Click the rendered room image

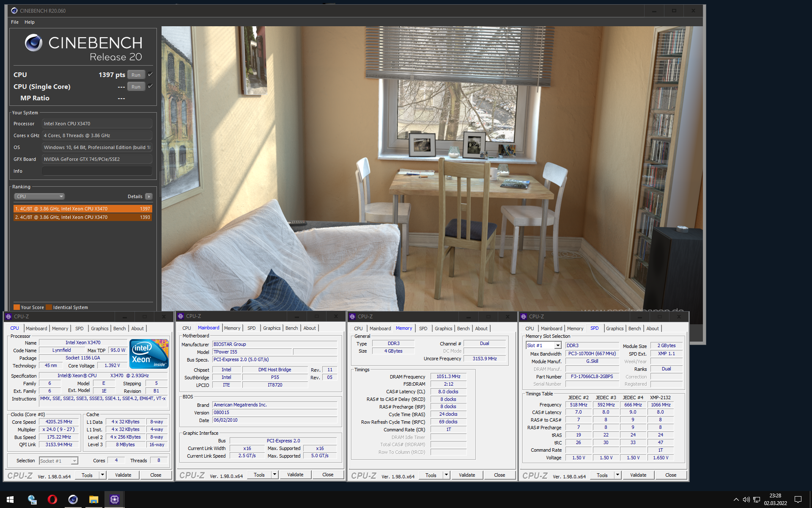point(431,168)
